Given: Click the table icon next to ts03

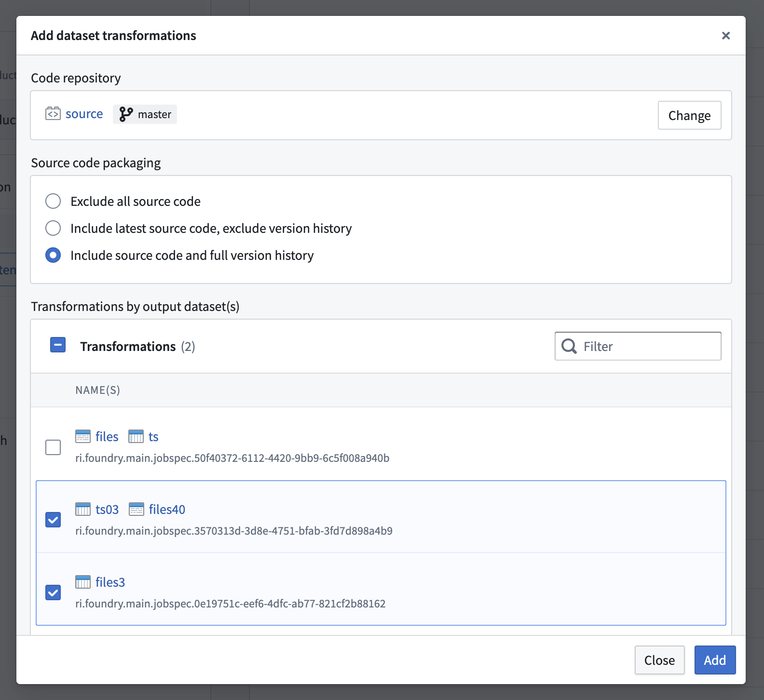Looking at the screenshot, I should tap(83, 509).
